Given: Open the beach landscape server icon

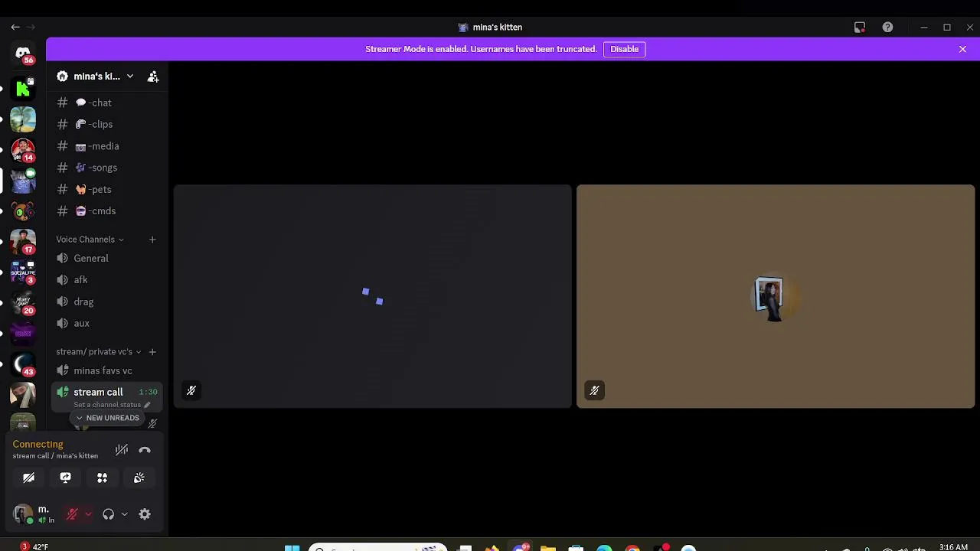Looking at the screenshot, I should point(23,119).
